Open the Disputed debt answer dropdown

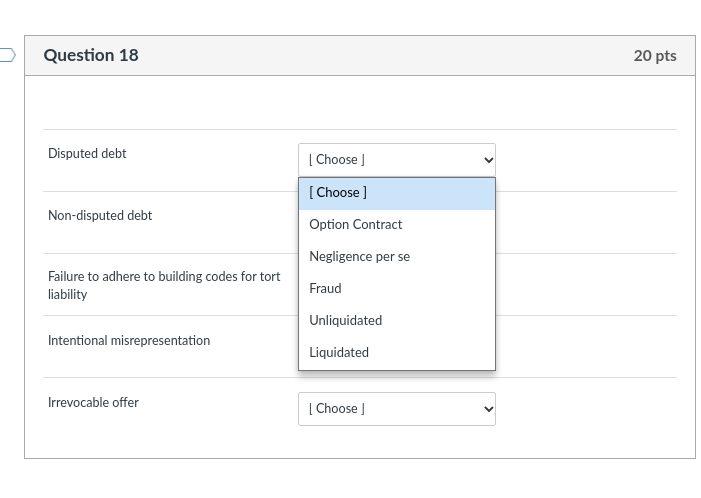[x=396, y=159]
